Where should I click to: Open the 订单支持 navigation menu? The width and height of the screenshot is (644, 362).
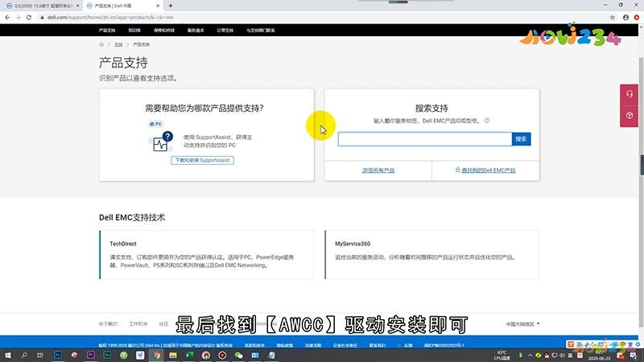coord(225,31)
